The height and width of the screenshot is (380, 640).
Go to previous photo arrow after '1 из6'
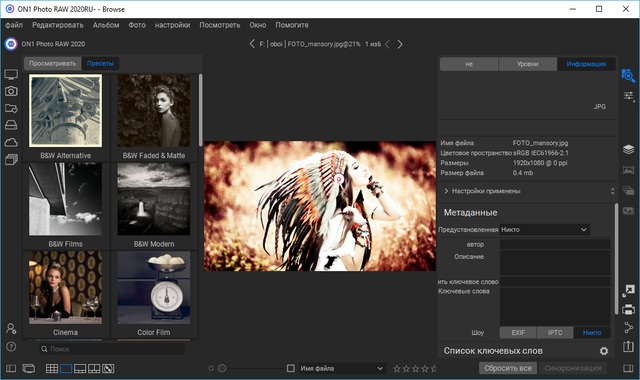tap(388, 44)
